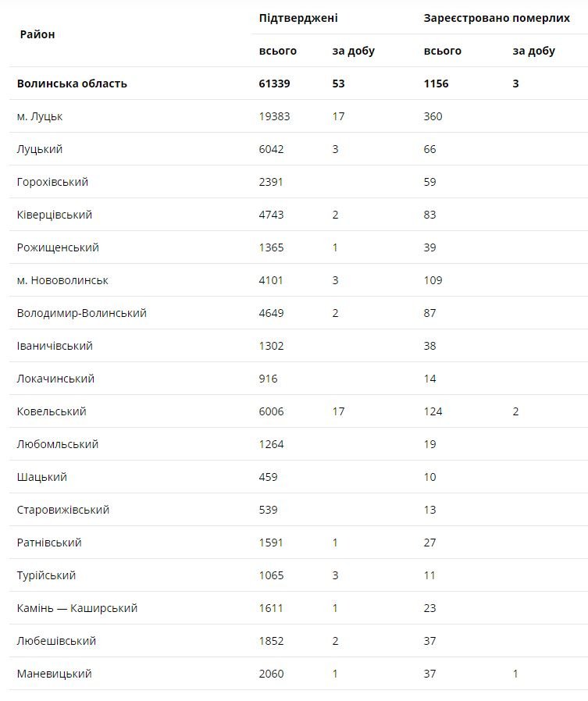Click total confirmed value 61339
The height and width of the screenshot is (701, 588).
pos(275,84)
